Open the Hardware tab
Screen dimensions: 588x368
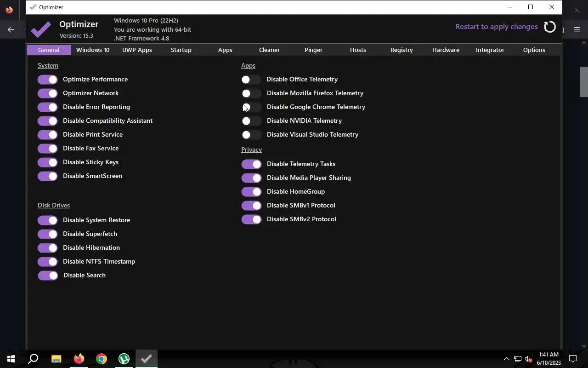tap(446, 50)
